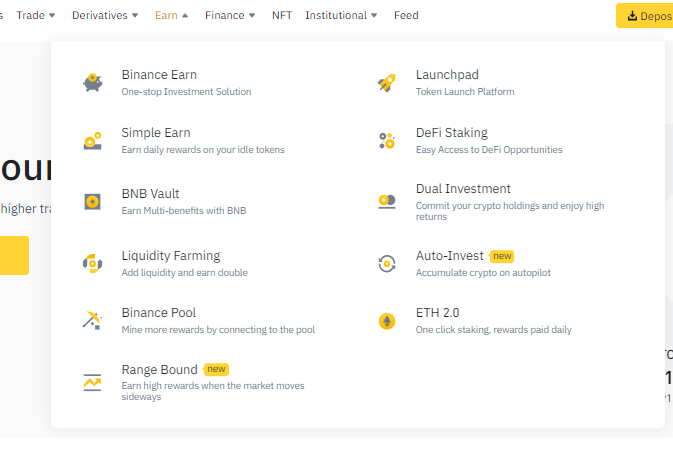This screenshot has height=449, width=673.
Task: Open the Institutional dropdown menu
Action: [341, 15]
